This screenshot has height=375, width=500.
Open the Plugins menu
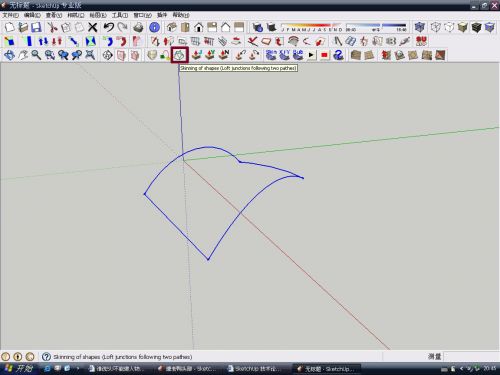(x=162, y=15)
